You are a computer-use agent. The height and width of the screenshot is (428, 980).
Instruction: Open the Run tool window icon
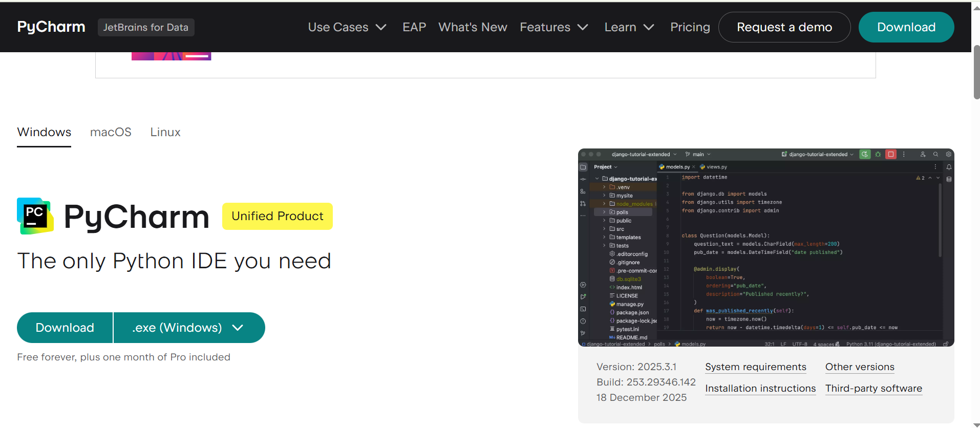tap(583, 297)
